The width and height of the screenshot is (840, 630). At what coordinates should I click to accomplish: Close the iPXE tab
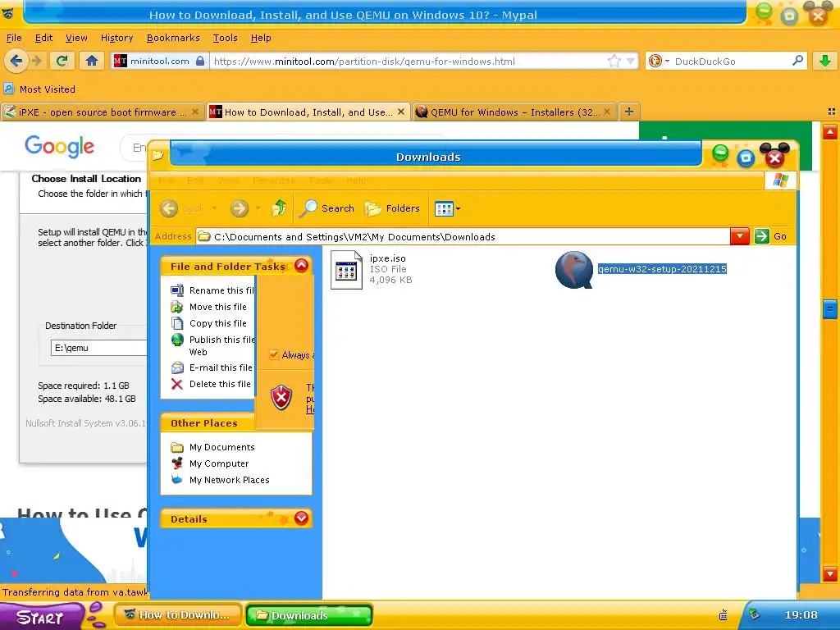(x=195, y=112)
